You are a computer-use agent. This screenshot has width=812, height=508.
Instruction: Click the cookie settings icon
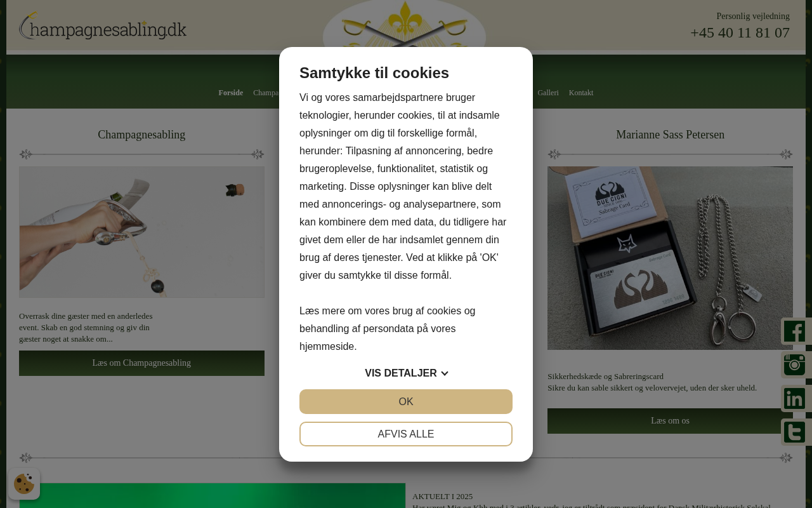click(x=24, y=484)
